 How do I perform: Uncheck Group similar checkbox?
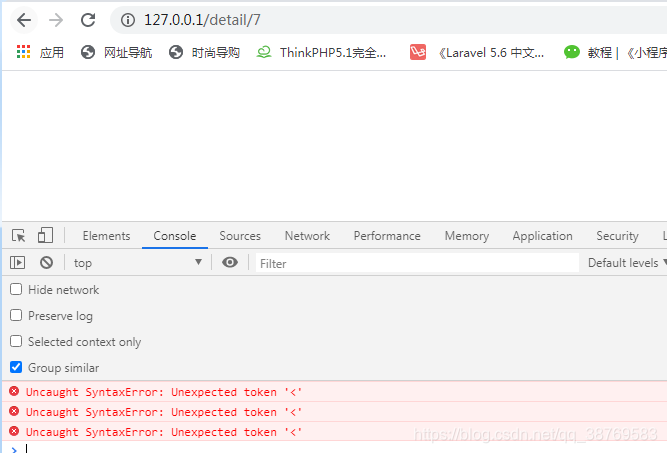(16, 367)
